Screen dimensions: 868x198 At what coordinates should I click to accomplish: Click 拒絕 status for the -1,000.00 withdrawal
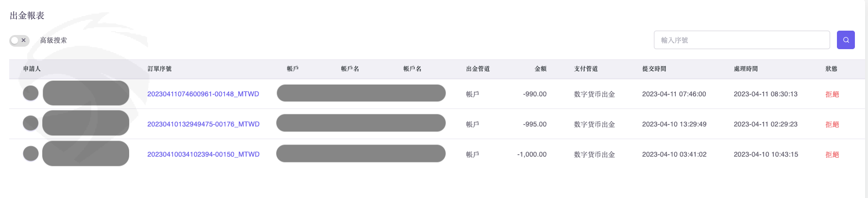click(832, 154)
